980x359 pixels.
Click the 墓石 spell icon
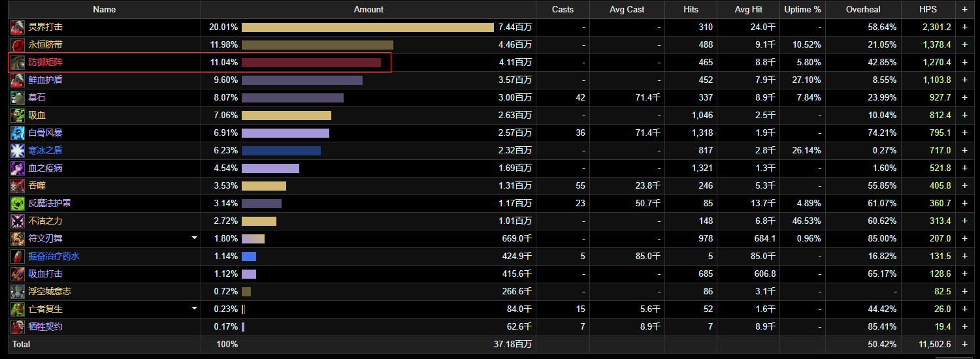click(18, 98)
